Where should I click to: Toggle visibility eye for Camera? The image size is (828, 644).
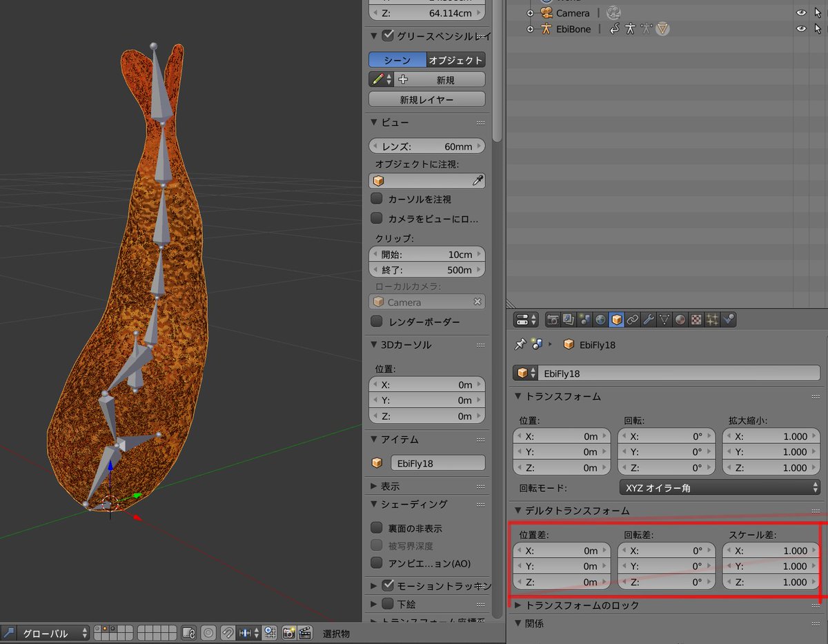801,13
